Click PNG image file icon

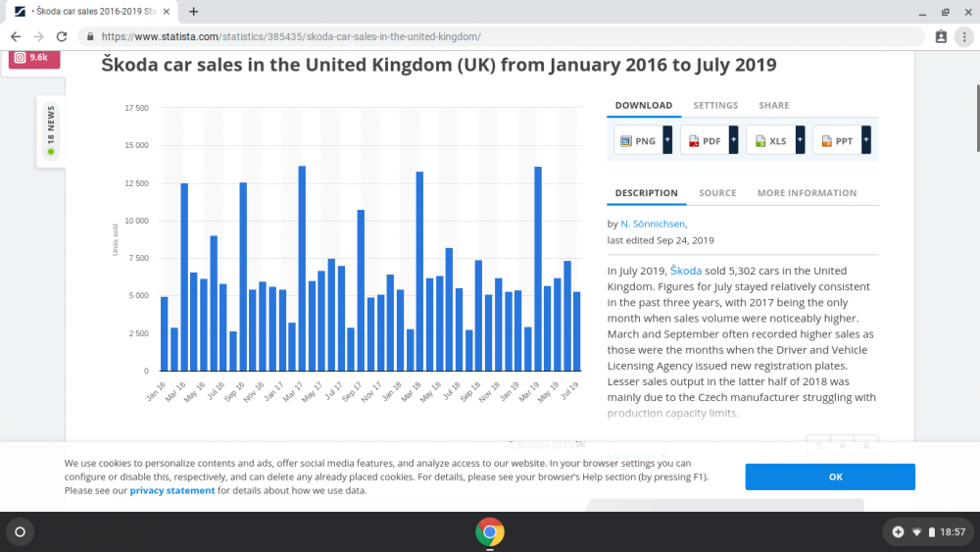[625, 141]
